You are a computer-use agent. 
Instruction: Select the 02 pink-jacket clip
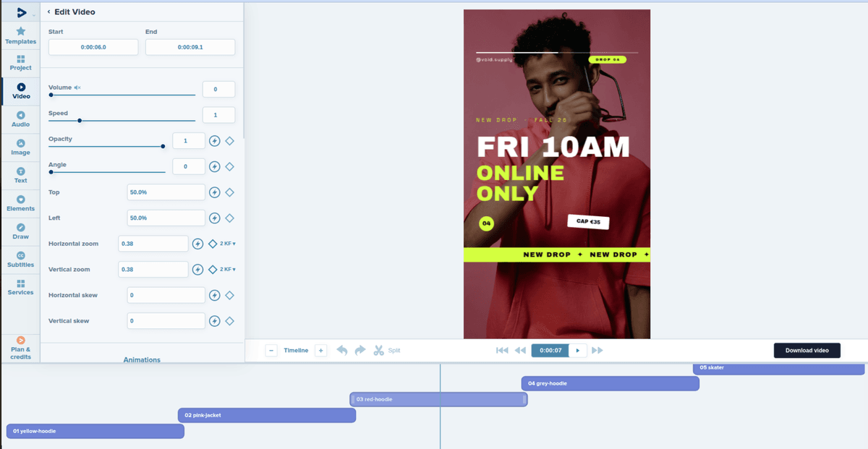coord(267,415)
